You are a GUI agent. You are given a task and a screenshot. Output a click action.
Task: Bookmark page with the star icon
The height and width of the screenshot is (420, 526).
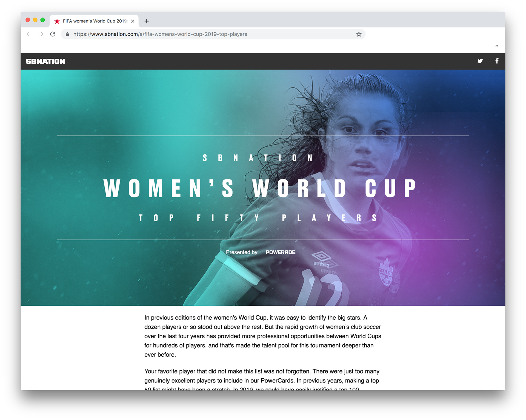tap(359, 34)
